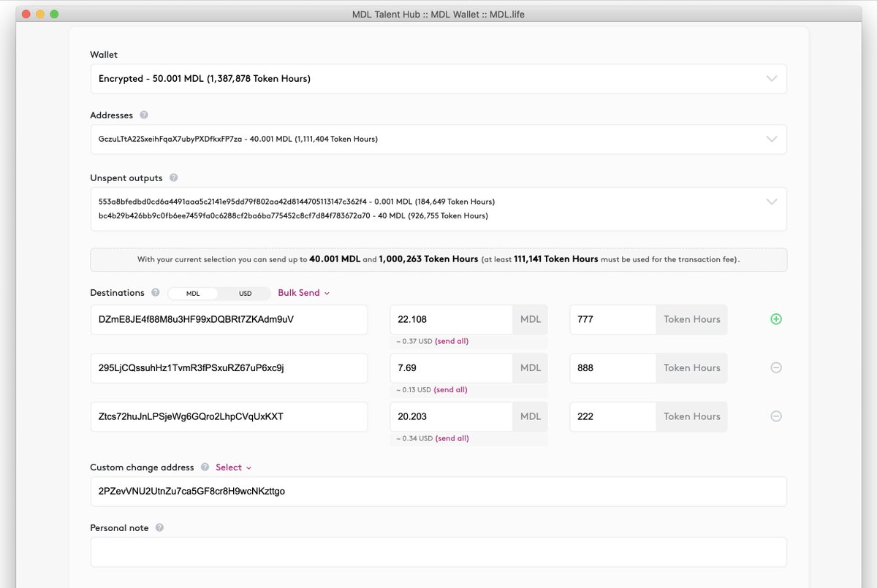
Task: Click the ~0.34 USD estimate text
Action: click(414, 438)
